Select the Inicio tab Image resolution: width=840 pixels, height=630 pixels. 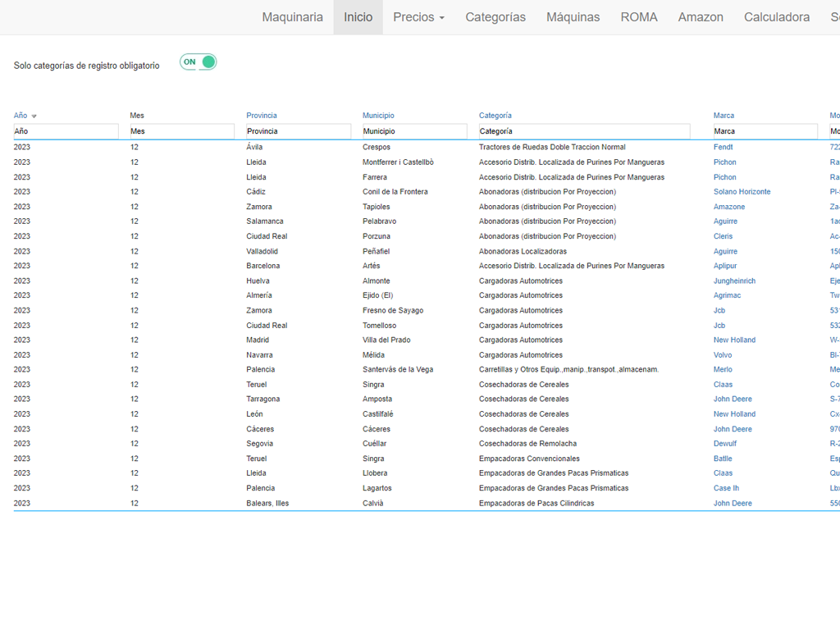pos(358,17)
